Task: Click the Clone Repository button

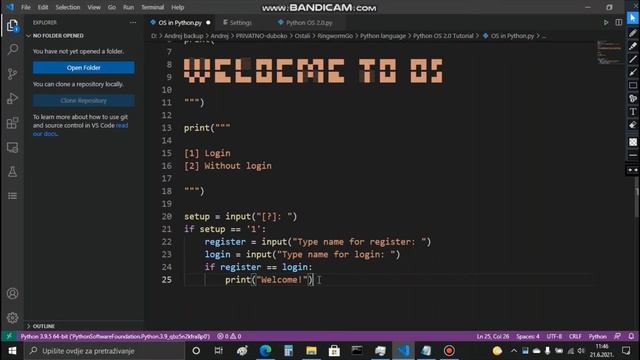Action: (84, 100)
